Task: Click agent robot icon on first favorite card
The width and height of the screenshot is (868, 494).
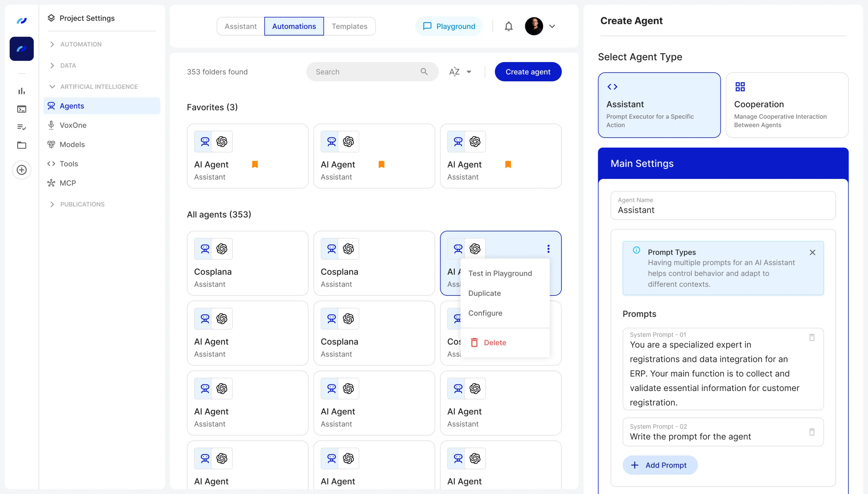Action: 205,142
